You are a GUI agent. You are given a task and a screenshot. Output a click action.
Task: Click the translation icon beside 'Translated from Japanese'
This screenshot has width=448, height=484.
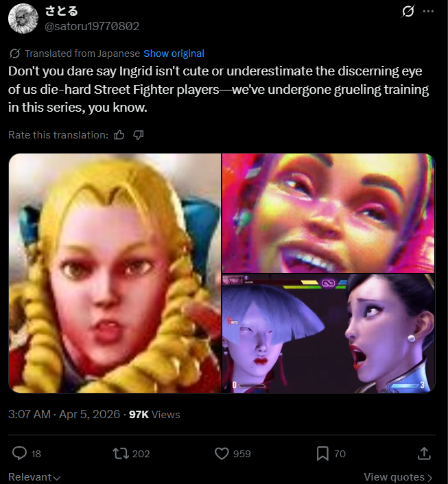(14, 53)
